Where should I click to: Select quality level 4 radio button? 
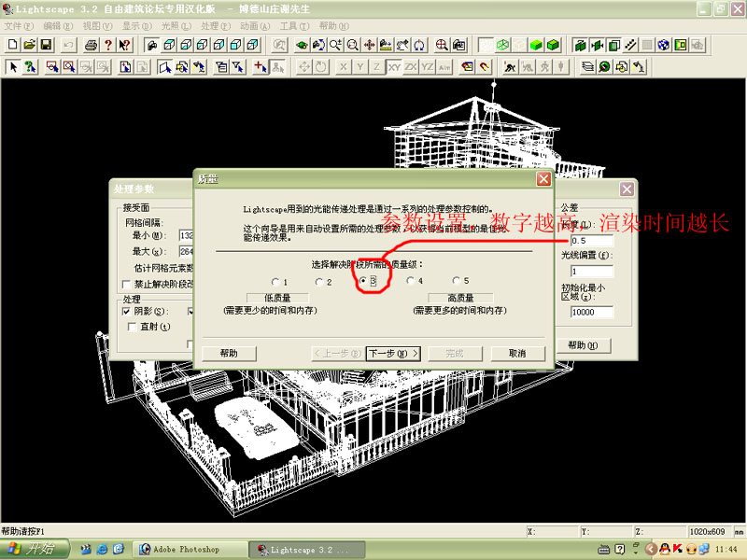click(x=410, y=281)
